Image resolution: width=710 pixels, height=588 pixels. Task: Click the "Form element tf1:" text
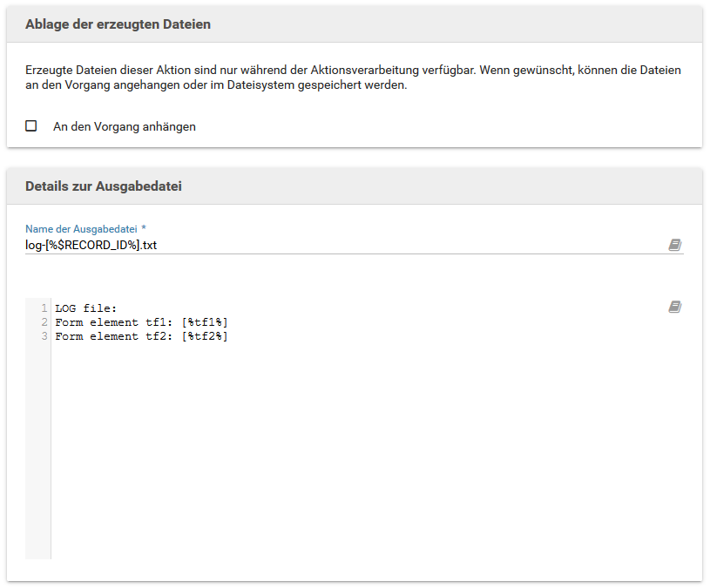[x=114, y=322]
